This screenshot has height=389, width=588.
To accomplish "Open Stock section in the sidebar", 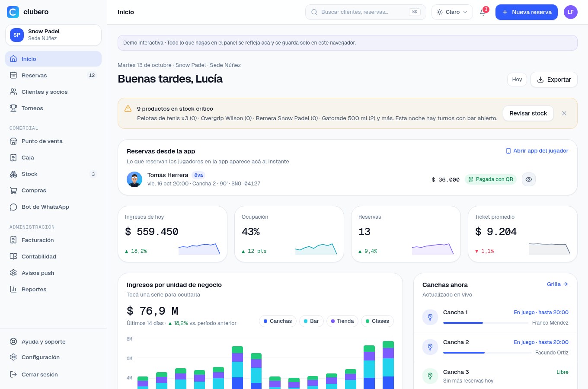I will [x=53, y=174].
